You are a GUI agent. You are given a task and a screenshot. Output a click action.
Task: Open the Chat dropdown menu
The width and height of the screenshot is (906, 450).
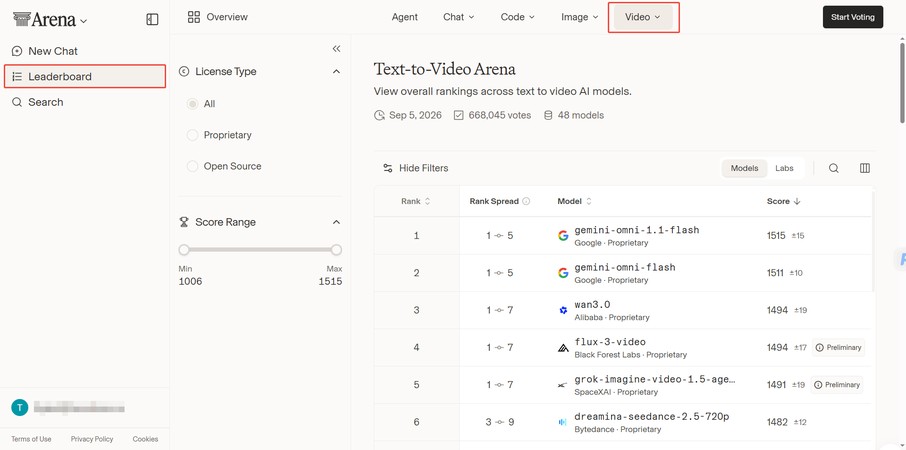coord(459,17)
